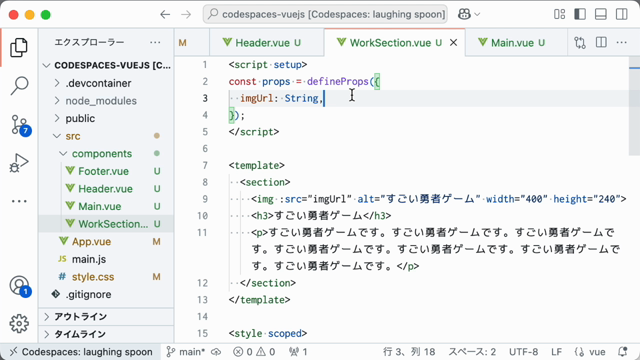Toggle the bottom panel visibility
The height and width of the screenshot is (360, 640).
pos(601,14)
